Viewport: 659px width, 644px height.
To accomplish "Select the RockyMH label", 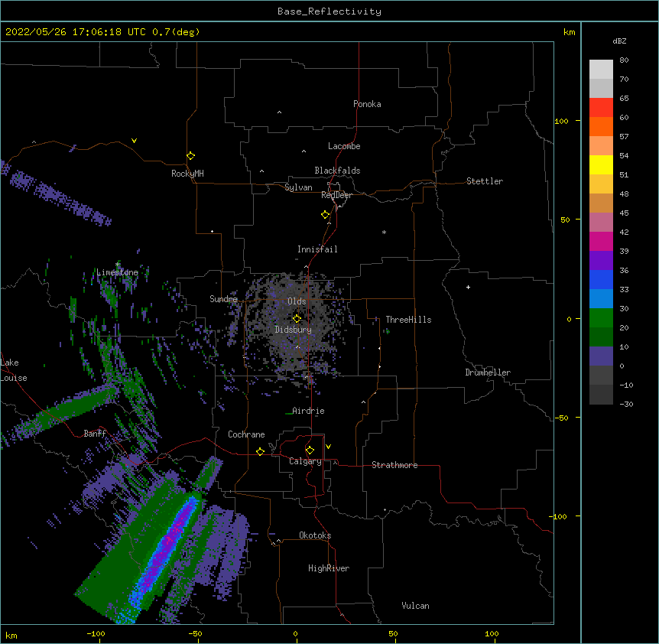I will [187, 174].
